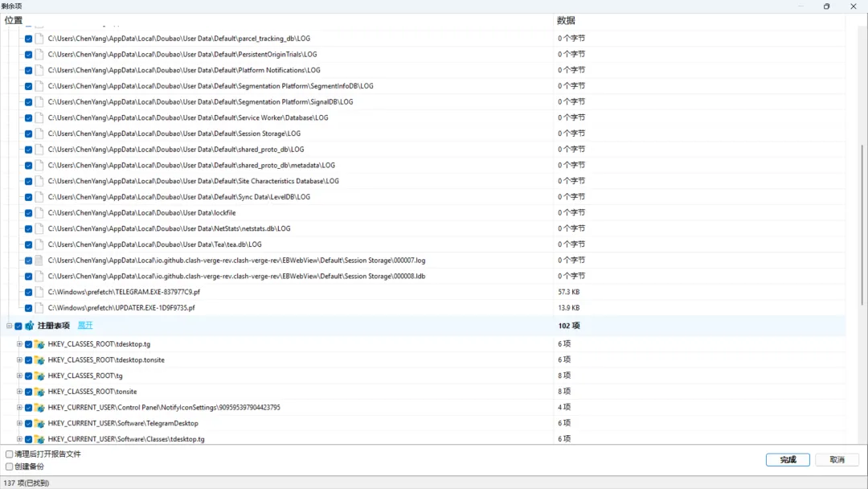Viewport: 868px width, 489px height.
Task: Click file icon of SignalDB\LOG row
Action: point(39,102)
